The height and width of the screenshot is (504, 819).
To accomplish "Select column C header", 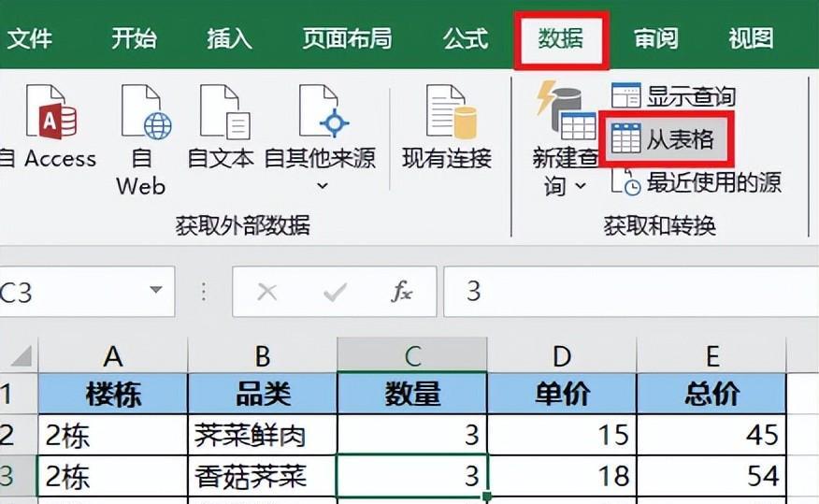I will point(412,356).
